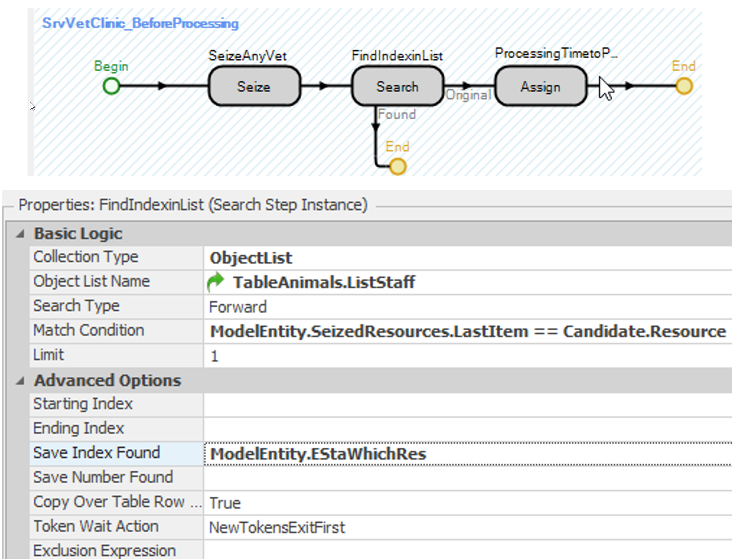The height and width of the screenshot is (560, 732).
Task: Edit the Match Condition expression
Action: coord(468,331)
